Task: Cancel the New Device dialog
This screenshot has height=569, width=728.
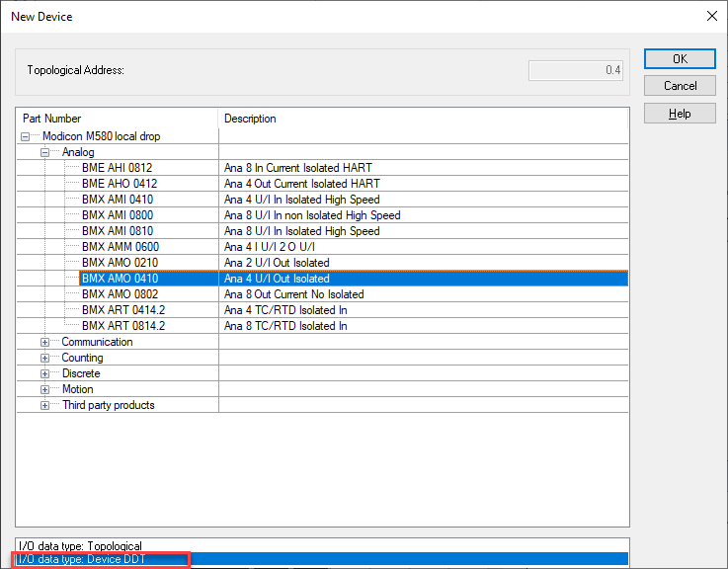Action: (680, 86)
